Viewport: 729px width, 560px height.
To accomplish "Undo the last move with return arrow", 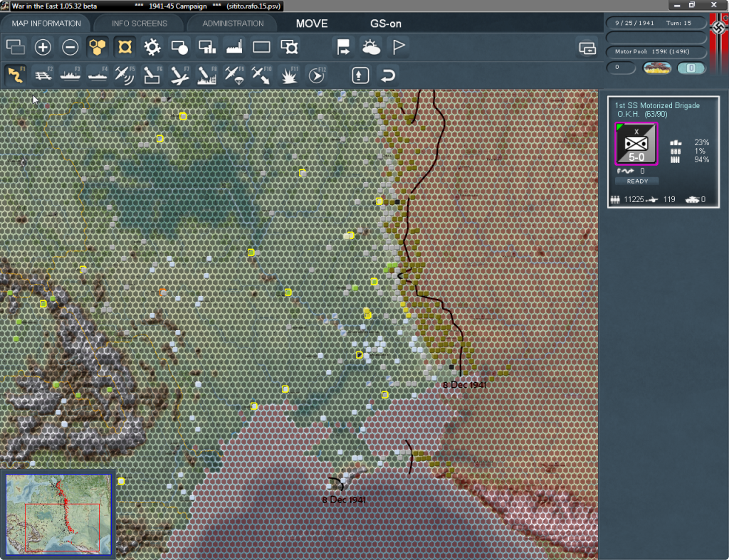I will point(388,75).
